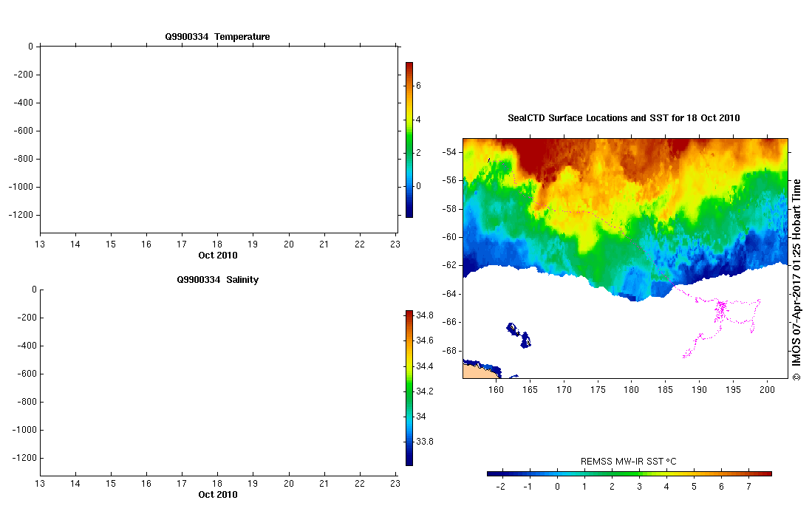Click '-200' depth label on Temperature plot
The image size is (812, 517).
point(24,75)
